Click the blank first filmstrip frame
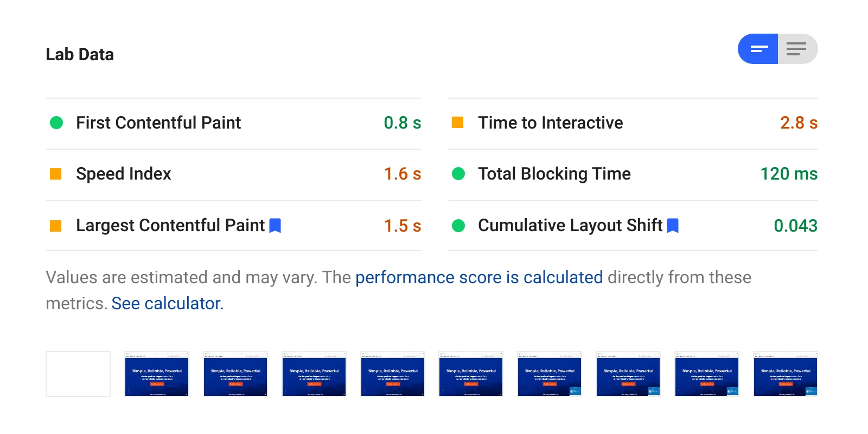This screenshot has width=868, height=434. click(x=78, y=374)
